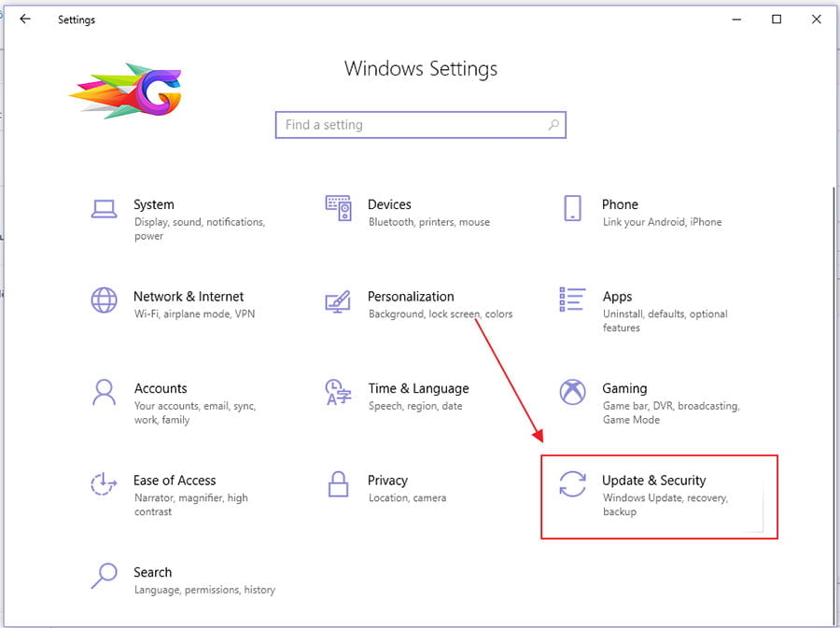The height and width of the screenshot is (628, 840).
Task: Click the Devices keyboard and speaker icon
Action: [x=339, y=208]
